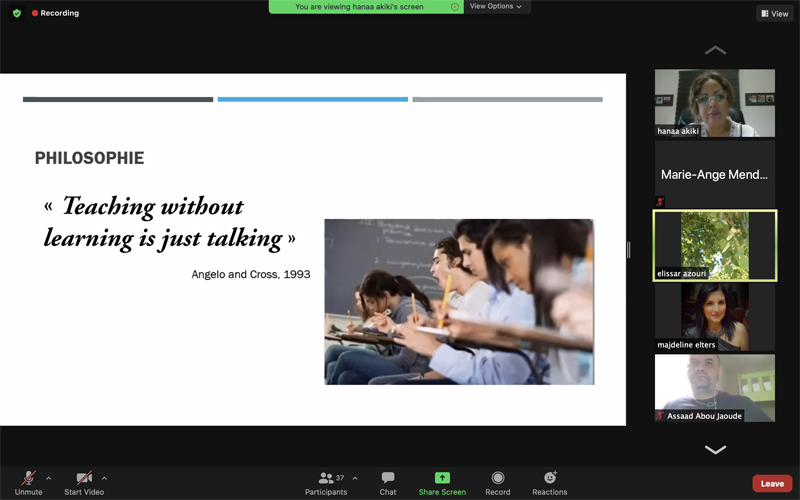
Task: Click the Record icon
Action: [498, 478]
